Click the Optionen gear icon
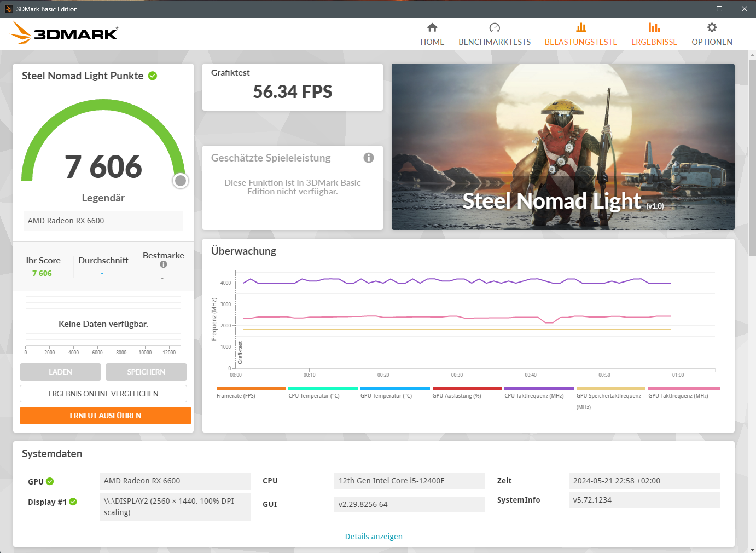 click(712, 27)
